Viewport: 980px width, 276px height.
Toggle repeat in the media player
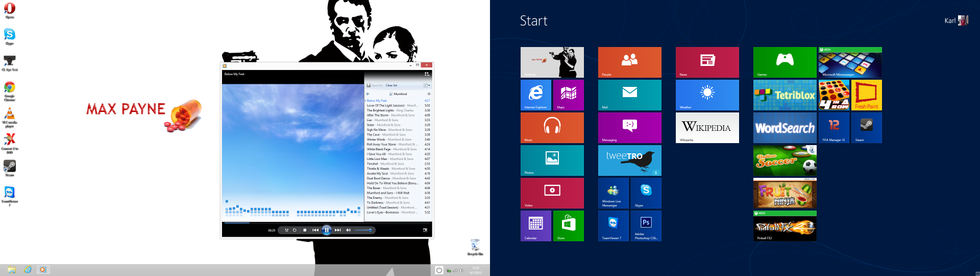pos(295,230)
